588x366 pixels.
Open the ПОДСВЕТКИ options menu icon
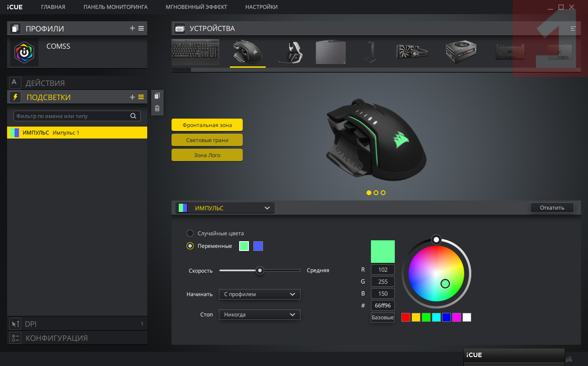point(141,97)
